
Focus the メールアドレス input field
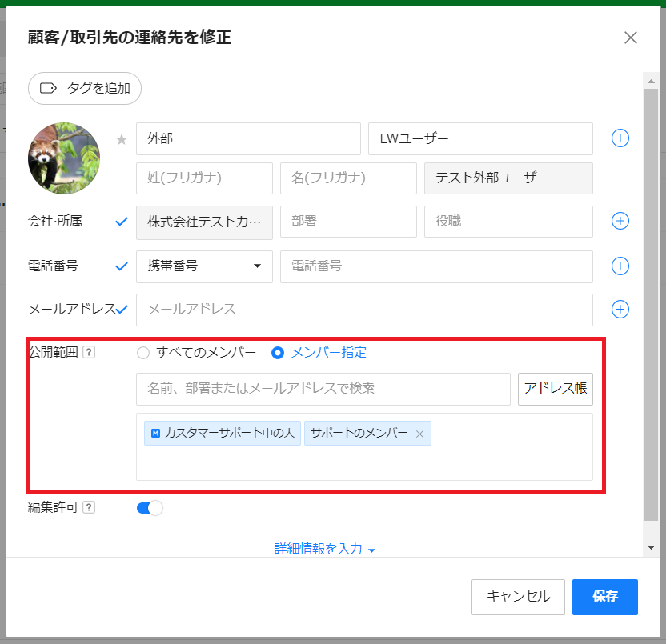coord(364,310)
